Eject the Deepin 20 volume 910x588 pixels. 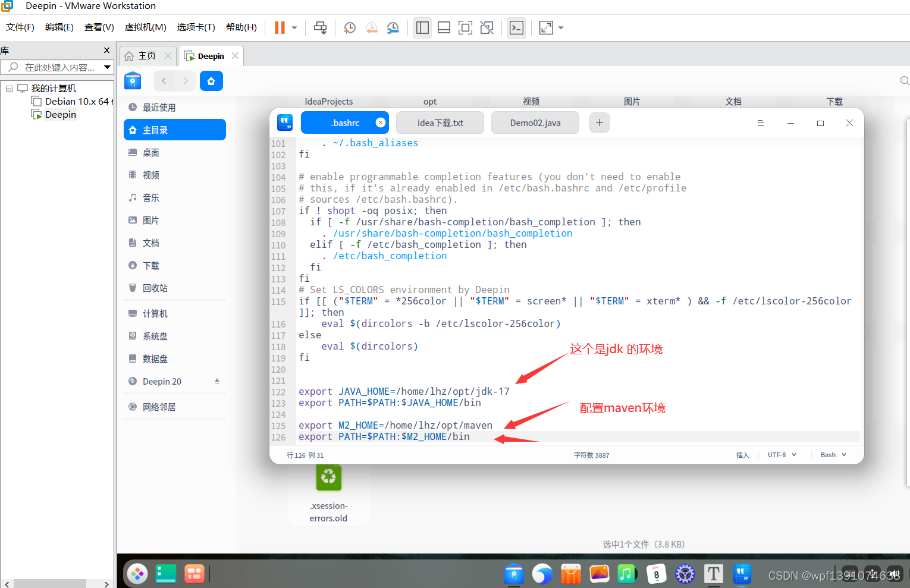(217, 381)
